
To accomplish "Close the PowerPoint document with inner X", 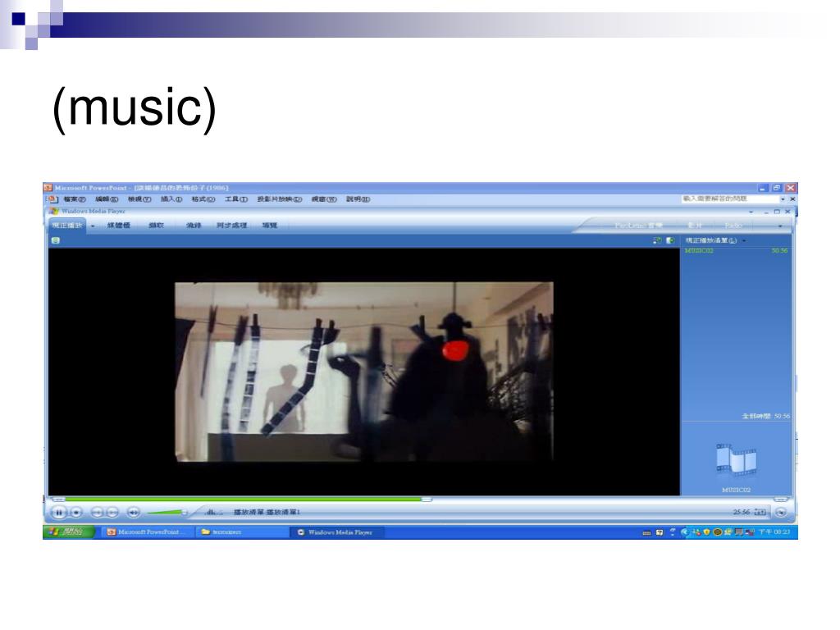I will tap(792, 199).
